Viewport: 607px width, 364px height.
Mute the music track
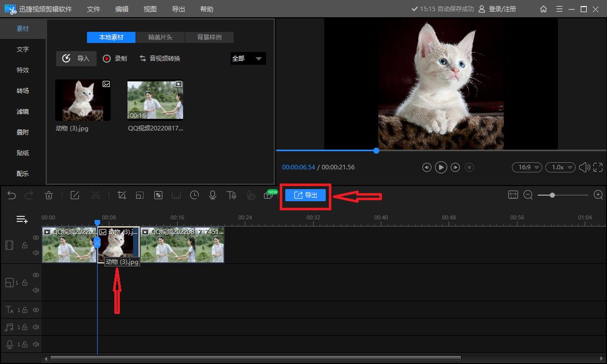pyautogui.click(x=36, y=327)
